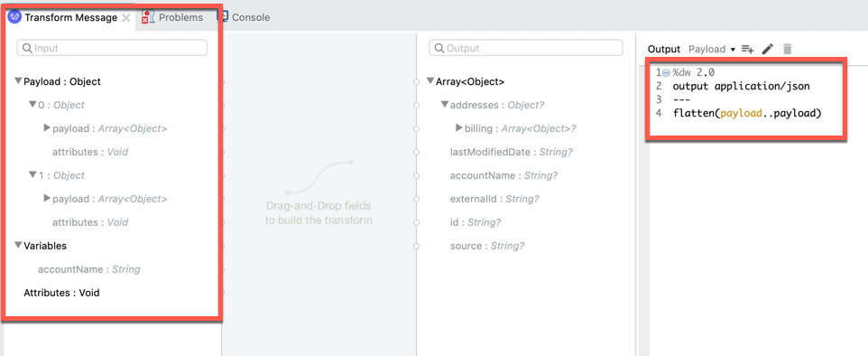Select accountName : String? output field
868x356 pixels.
coord(503,175)
